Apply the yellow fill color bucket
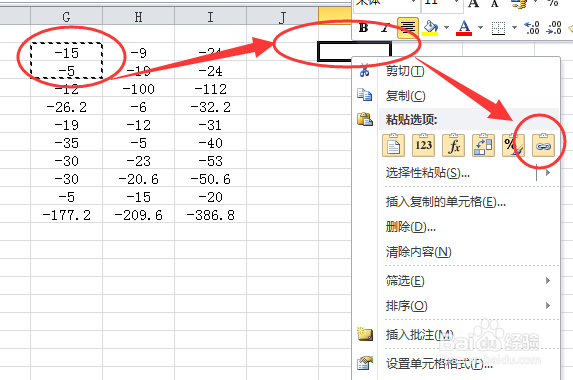573x380 pixels. 430,28
